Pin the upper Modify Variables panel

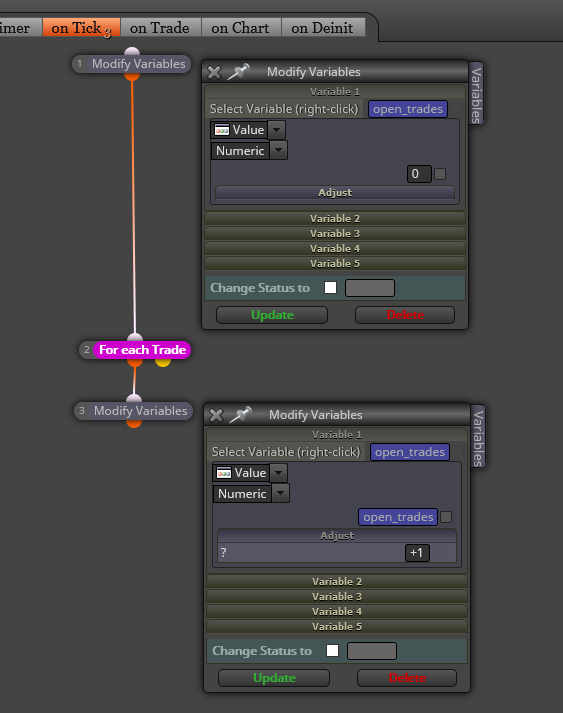[x=238, y=71]
